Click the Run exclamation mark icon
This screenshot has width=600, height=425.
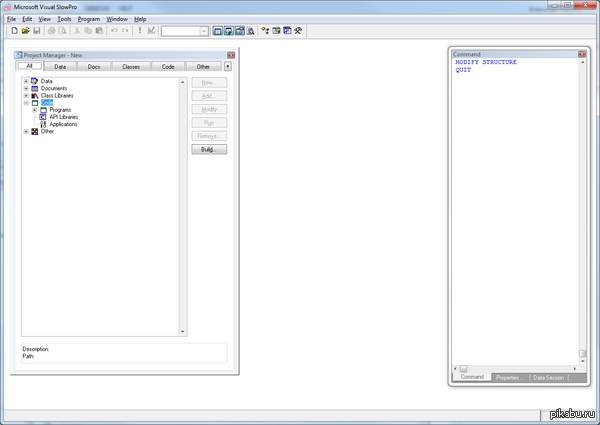tap(139, 31)
